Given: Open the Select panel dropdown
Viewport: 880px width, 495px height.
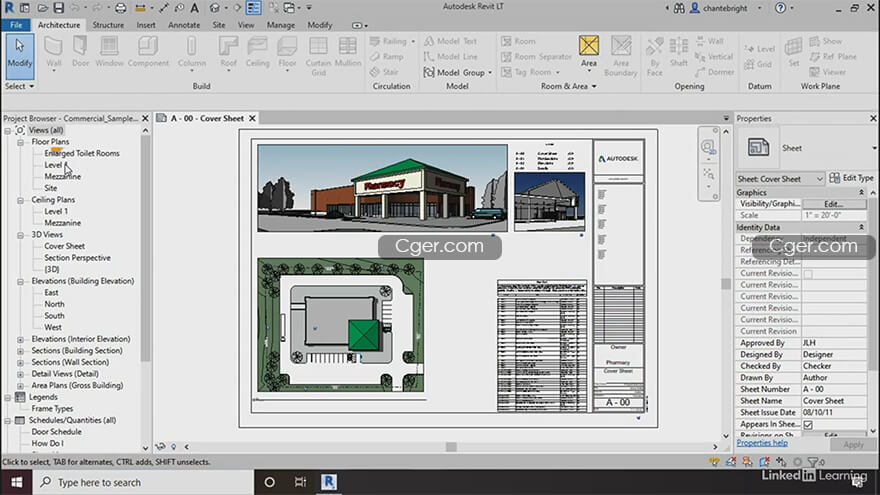Looking at the screenshot, I should [x=20, y=86].
